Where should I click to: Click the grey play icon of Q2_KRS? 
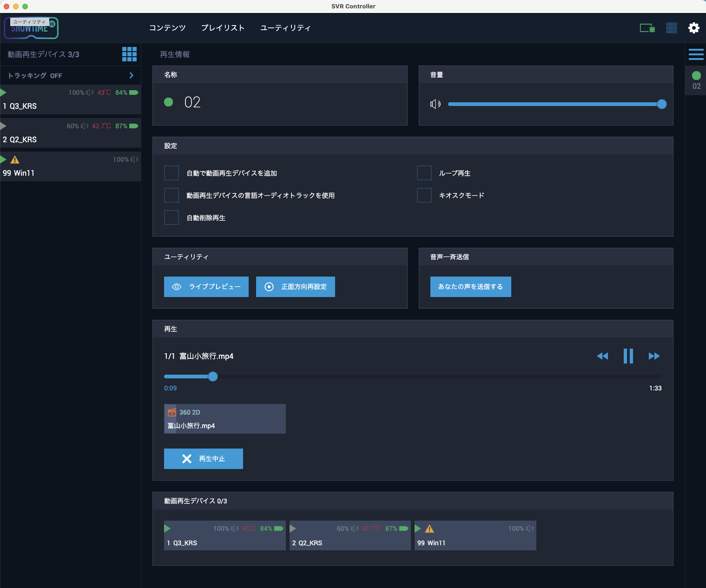point(3,126)
